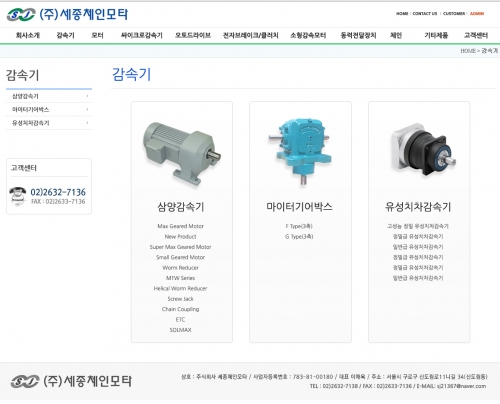Viewport: 500px width, 404px height.
Task: Go to the 모터 menu
Action: pyautogui.click(x=97, y=35)
